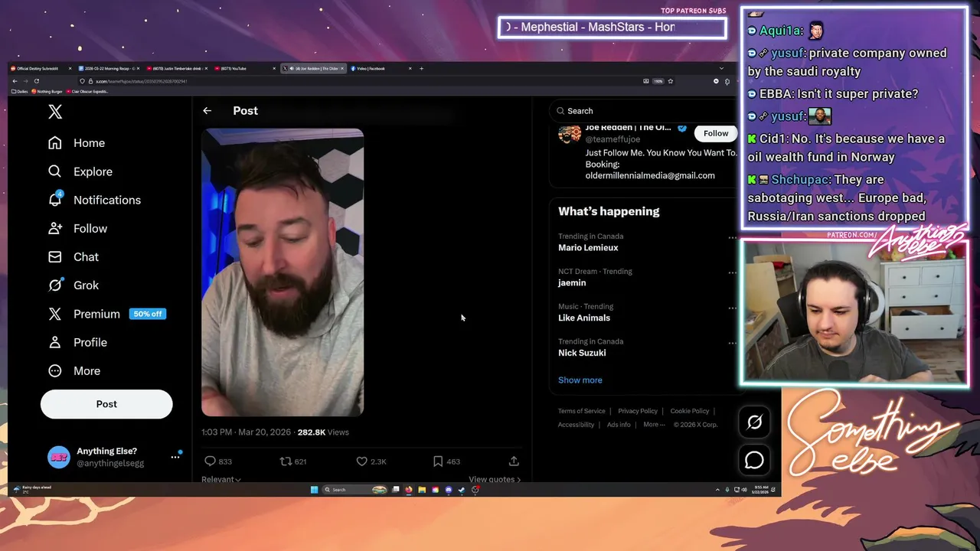The image size is (980, 551).
Task: Click the Anything Else? account avatar
Action: point(58,457)
